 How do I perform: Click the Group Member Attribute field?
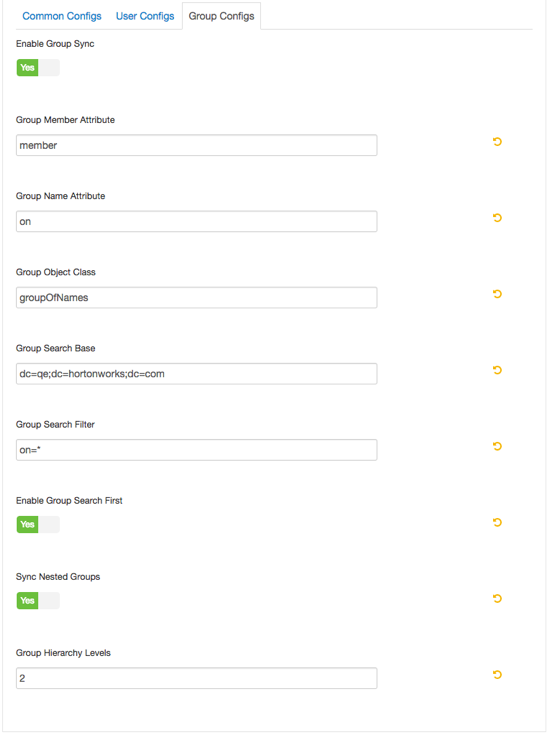pyautogui.click(x=197, y=145)
